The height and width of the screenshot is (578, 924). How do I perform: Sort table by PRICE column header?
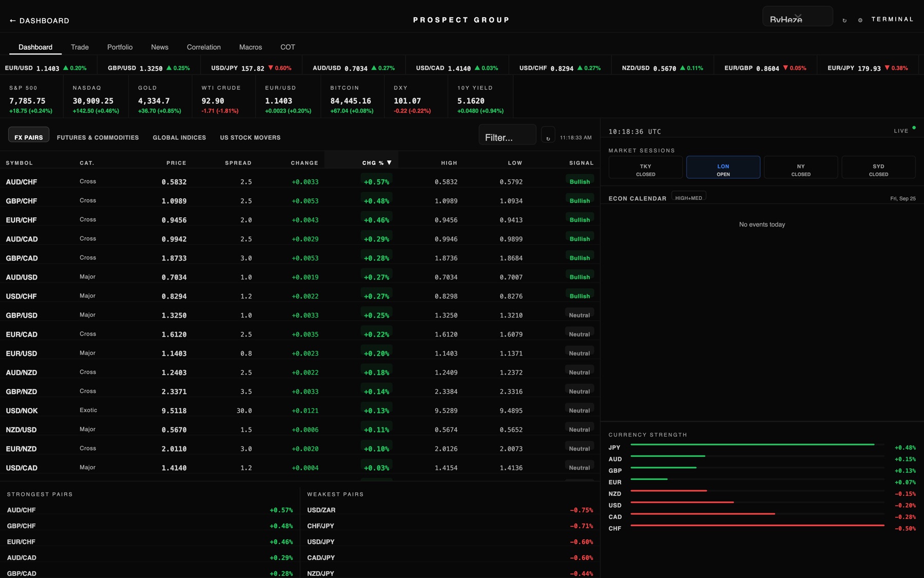point(176,163)
